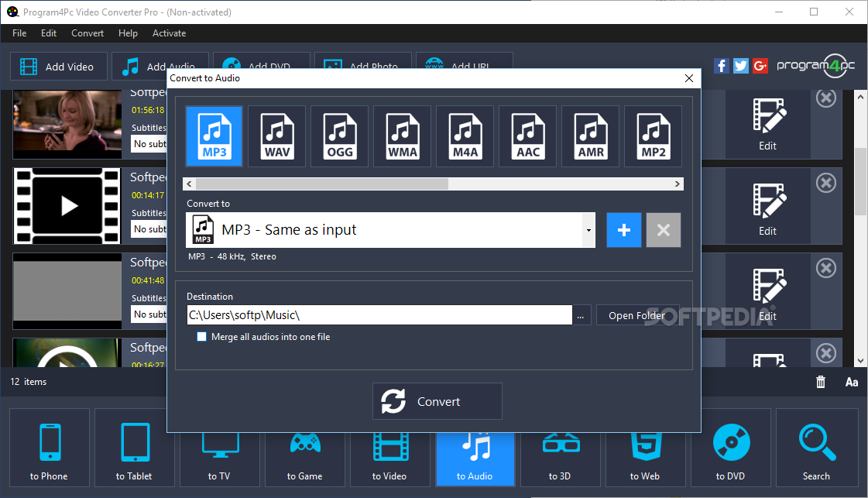Image resolution: width=868 pixels, height=498 pixels.
Task: Open the Convert to dropdown arrow
Action: (x=588, y=230)
